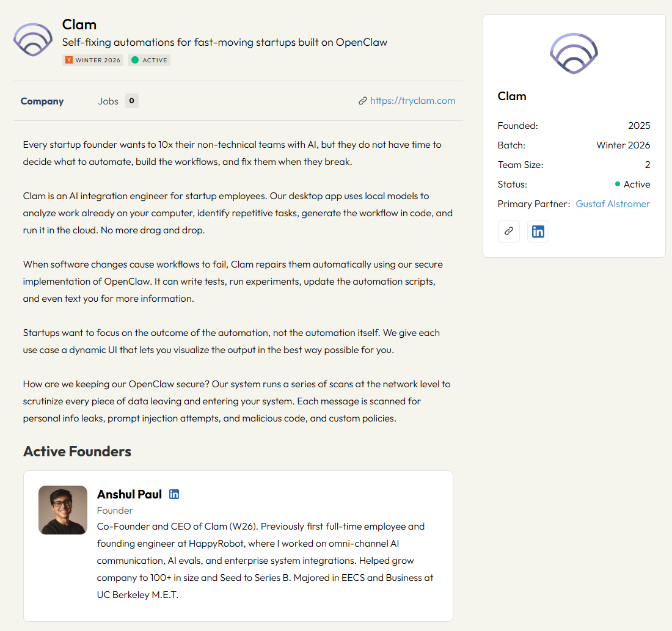Viewport: 672px width, 631px height.
Task: Open the Gustaf Alstromer partner link
Action: point(613,204)
